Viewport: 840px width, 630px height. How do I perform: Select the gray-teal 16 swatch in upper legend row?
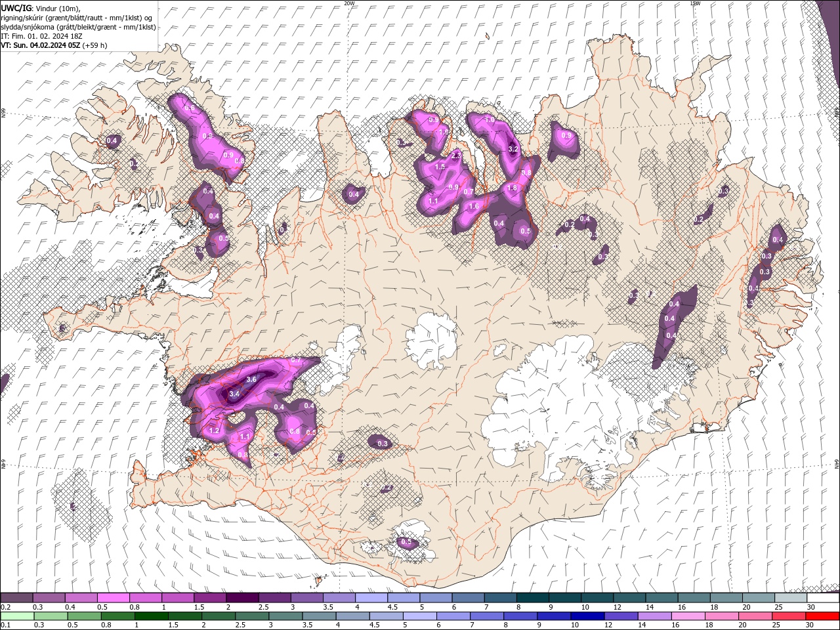tap(694, 598)
